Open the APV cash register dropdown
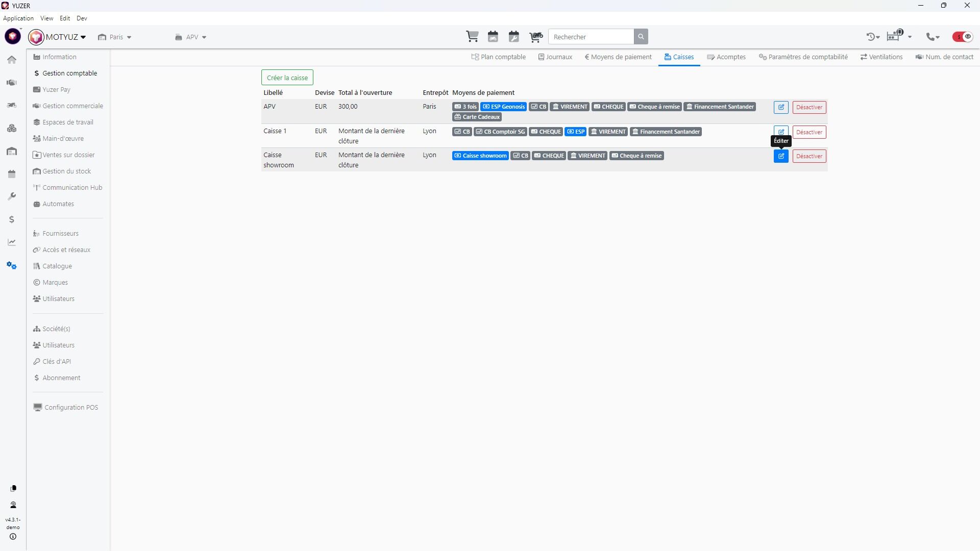 pos(191,37)
